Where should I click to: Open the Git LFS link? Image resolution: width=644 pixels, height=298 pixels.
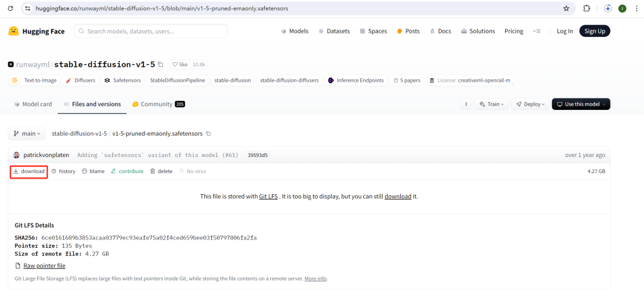[268, 196]
